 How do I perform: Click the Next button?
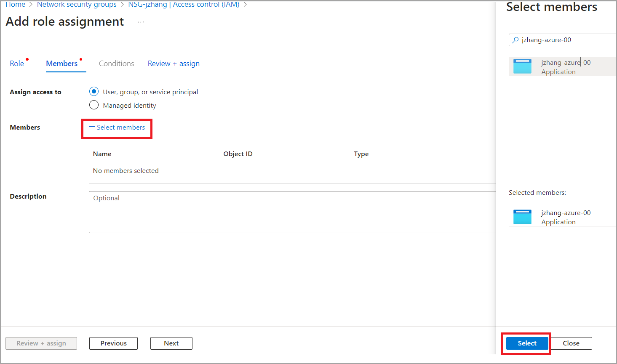pos(171,343)
